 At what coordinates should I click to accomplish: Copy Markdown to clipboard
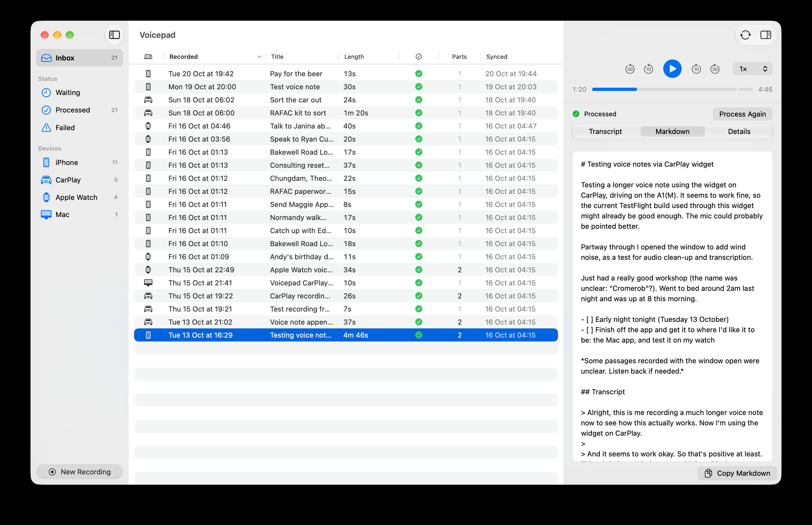(737, 473)
